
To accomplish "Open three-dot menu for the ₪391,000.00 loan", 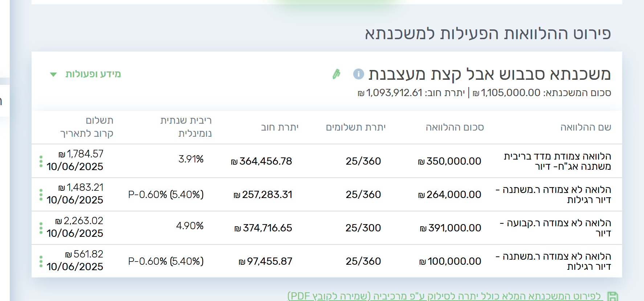I will pos(41,228).
